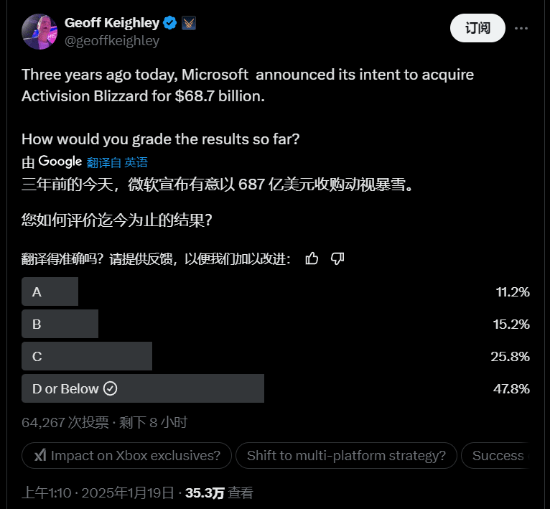Click the Geoff Keighley display name
The height and width of the screenshot is (509, 550).
(x=112, y=23)
